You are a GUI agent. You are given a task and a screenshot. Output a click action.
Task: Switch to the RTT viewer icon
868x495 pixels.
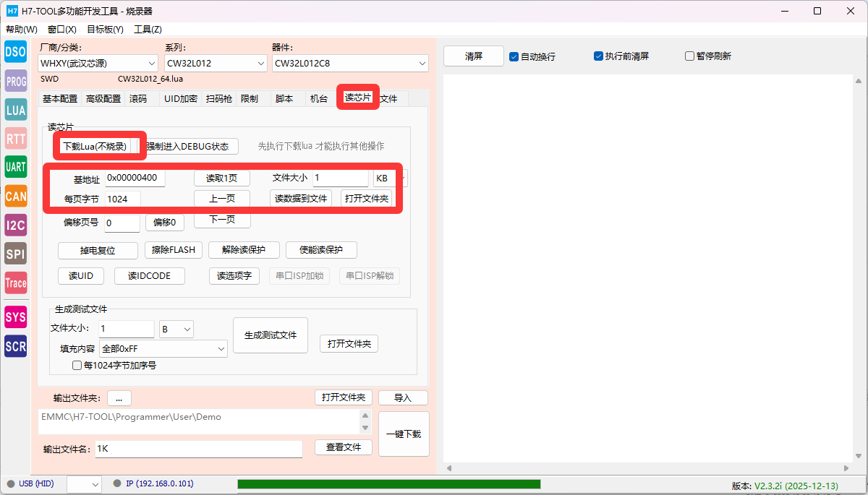15,139
